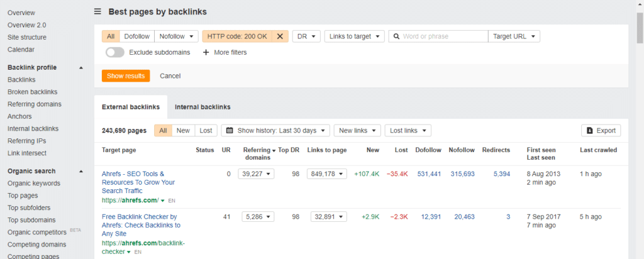Select Lost pages toggle
Viewport: 644px width, 259px height.
tap(206, 131)
